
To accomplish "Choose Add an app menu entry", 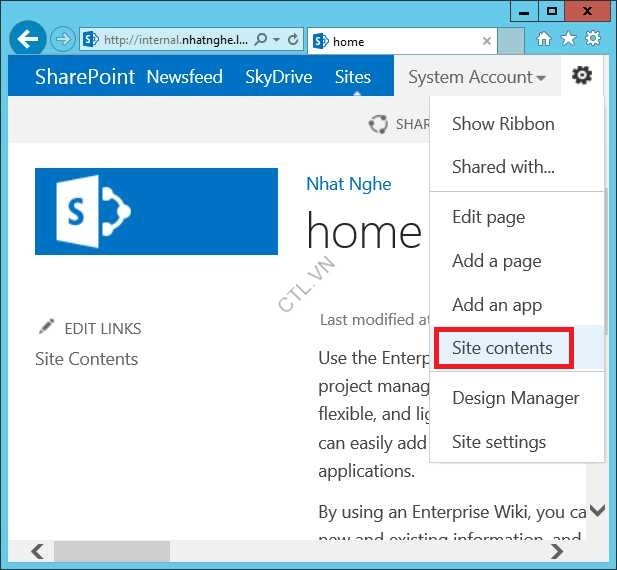I will point(497,305).
